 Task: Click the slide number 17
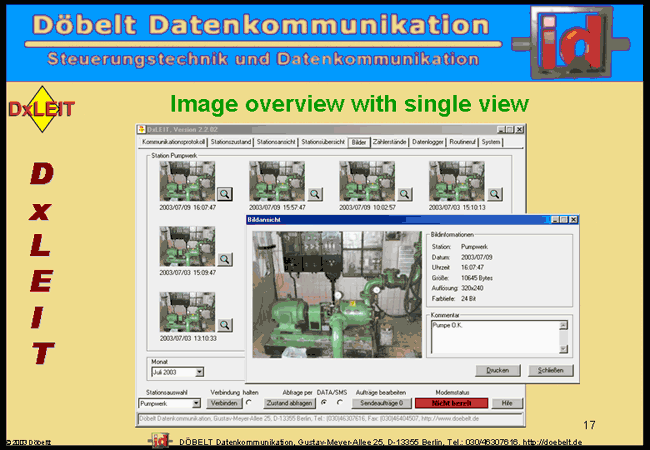[589, 425]
